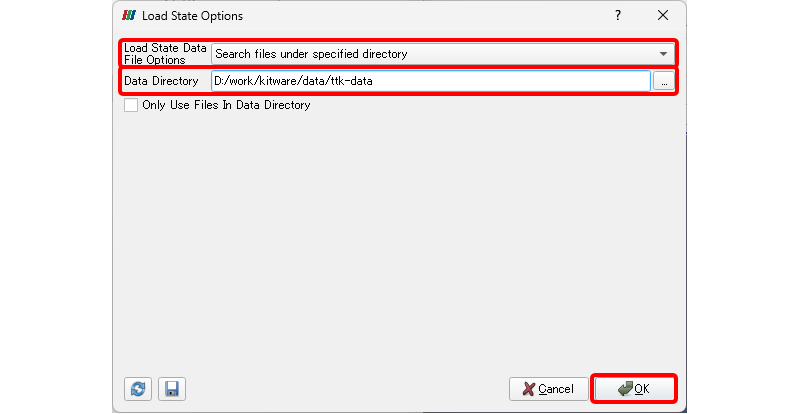Click the "Only Use Files In Data Directory" label text

(x=226, y=105)
